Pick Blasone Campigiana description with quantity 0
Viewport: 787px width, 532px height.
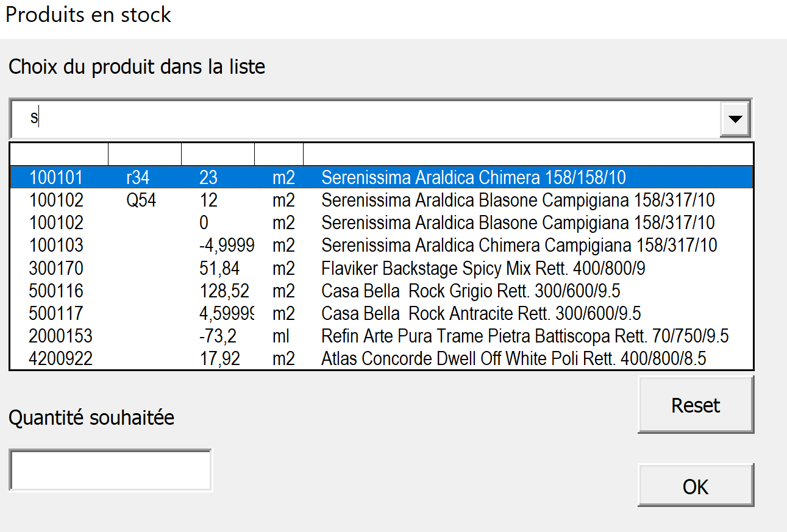tap(518, 222)
